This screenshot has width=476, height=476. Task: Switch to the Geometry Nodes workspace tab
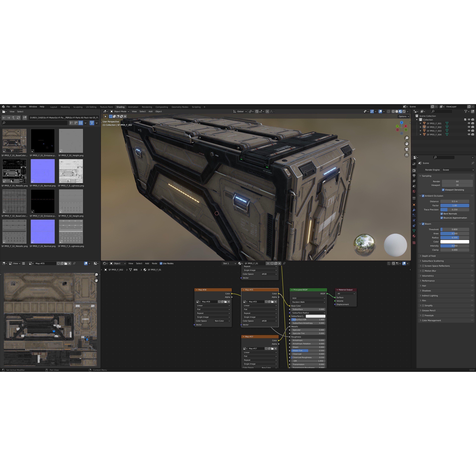coord(180,107)
